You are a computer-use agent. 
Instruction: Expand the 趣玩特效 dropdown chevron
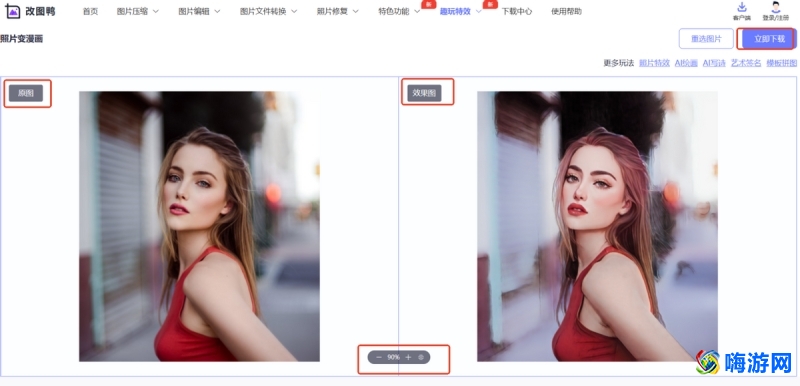tap(478, 11)
